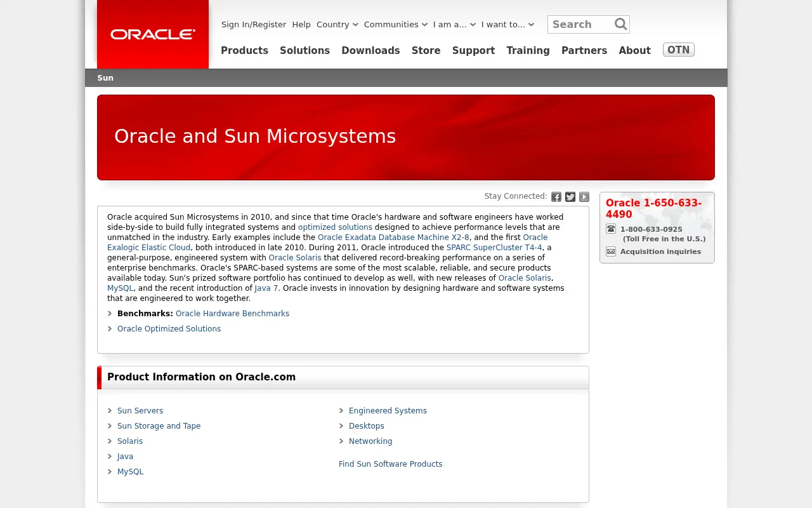Open Oracle Exadata Database Machine X2-8 link
This screenshot has height=508, width=812.
[393, 237]
